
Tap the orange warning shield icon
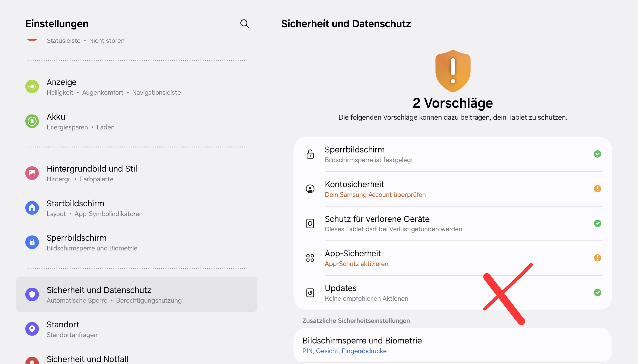point(453,71)
